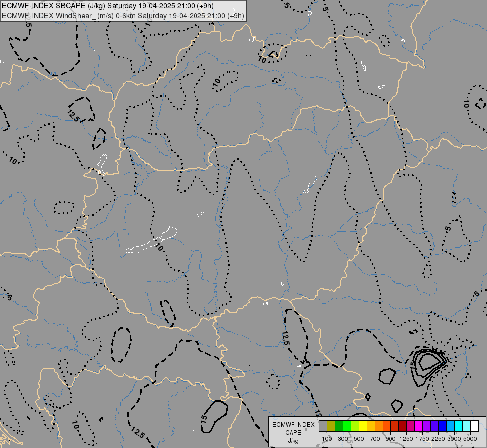
Task: Click the legend label 900
Action: (x=390, y=439)
